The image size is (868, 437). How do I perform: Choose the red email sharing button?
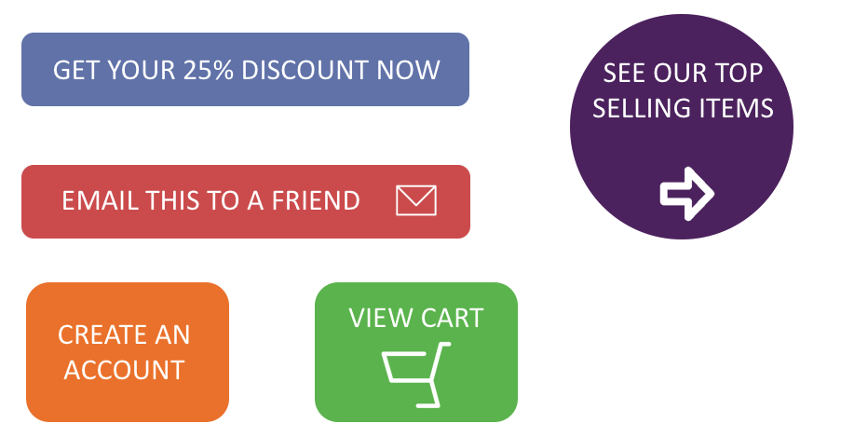246,201
